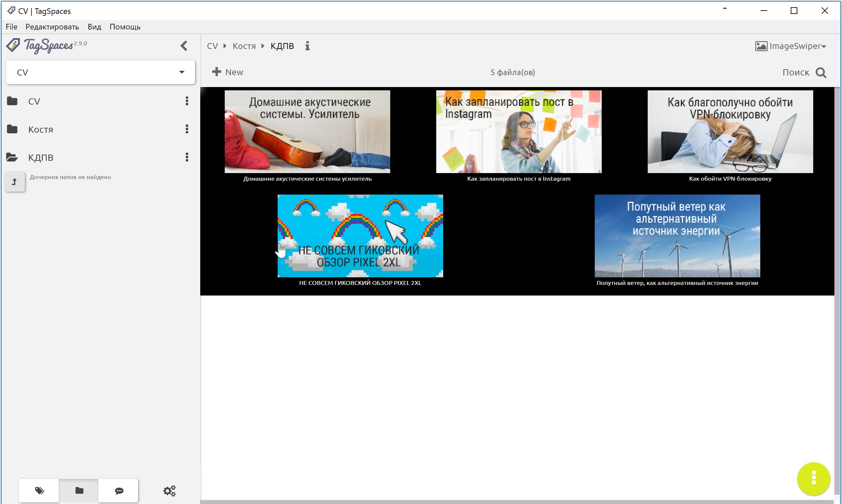The image size is (842, 504).
Task: Click the Костя breadcrumb
Action: coord(244,46)
